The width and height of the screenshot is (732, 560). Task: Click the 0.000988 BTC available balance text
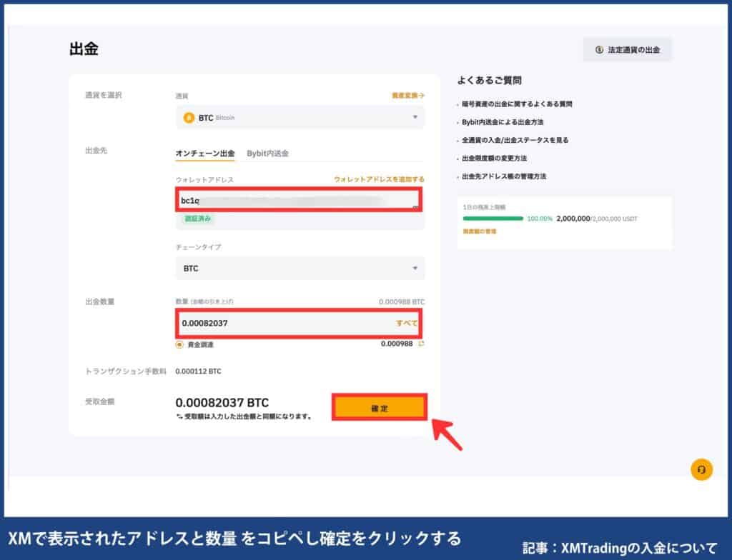click(402, 302)
